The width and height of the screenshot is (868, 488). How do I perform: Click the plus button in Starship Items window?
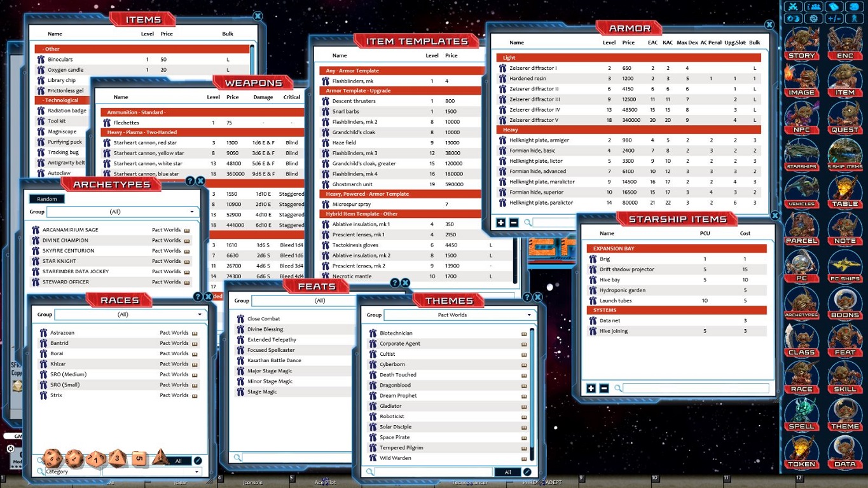592,388
